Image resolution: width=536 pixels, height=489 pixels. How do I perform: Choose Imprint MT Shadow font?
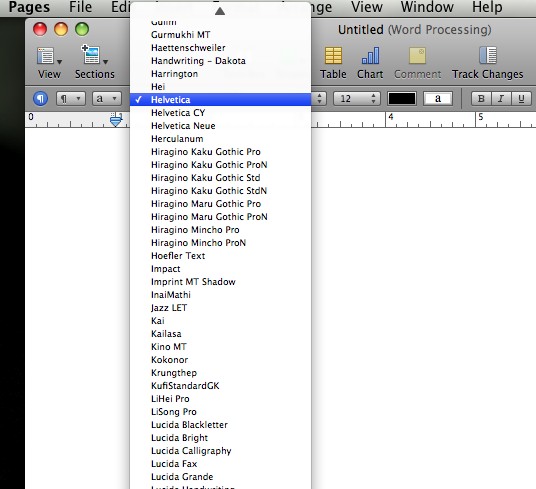[220, 282]
